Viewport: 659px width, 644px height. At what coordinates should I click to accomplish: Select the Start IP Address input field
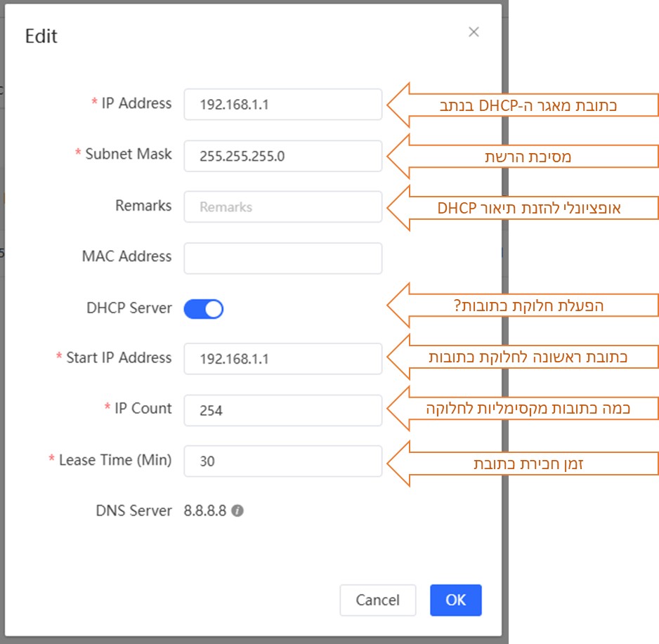[x=282, y=358]
